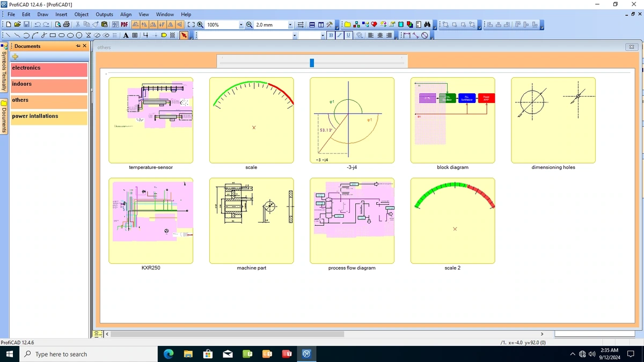Select the power intallations category
This screenshot has width=644, height=362.
click(x=49, y=118)
